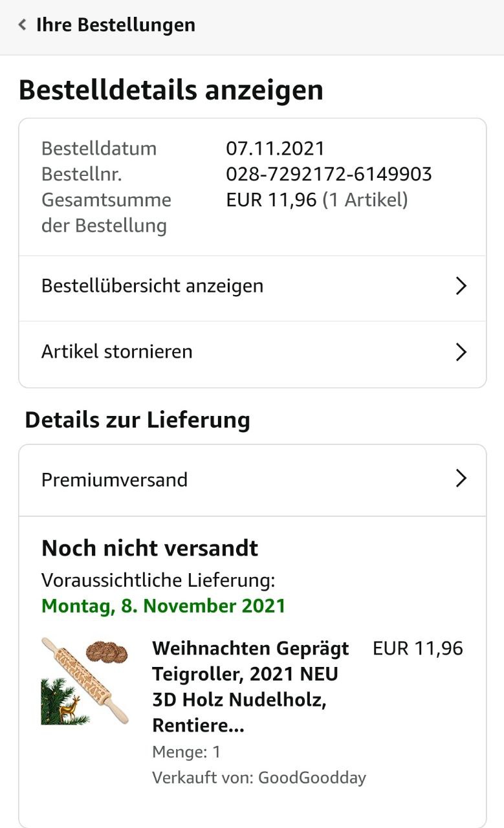Click chevron arrow beside Premiumversand
This screenshot has width=504, height=828.
pyautogui.click(x=461, y=479)
